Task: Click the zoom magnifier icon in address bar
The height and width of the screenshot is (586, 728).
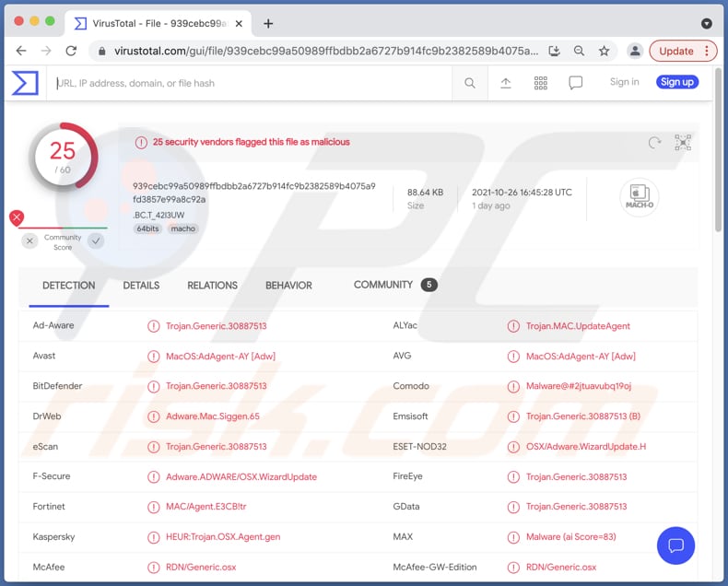Action: coord(579,51)
